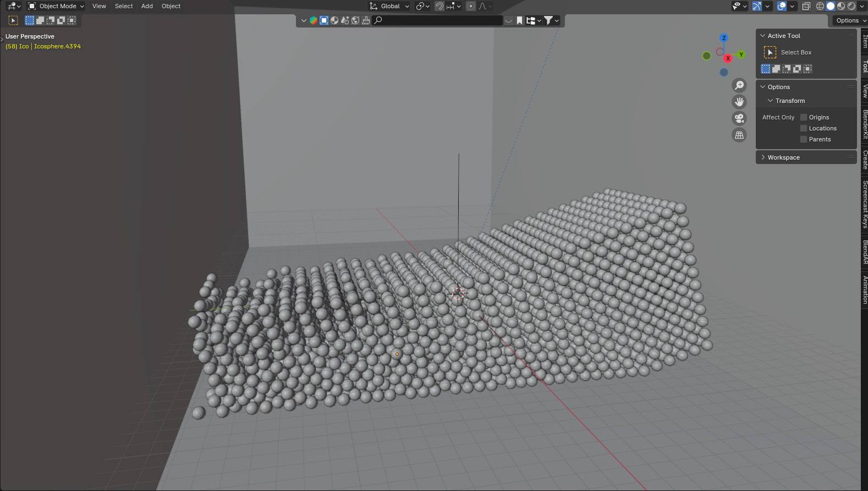Viewport: 868px width, 491px height.
Task: Open the hierarchy display dropdown
Action: (534, 20)
